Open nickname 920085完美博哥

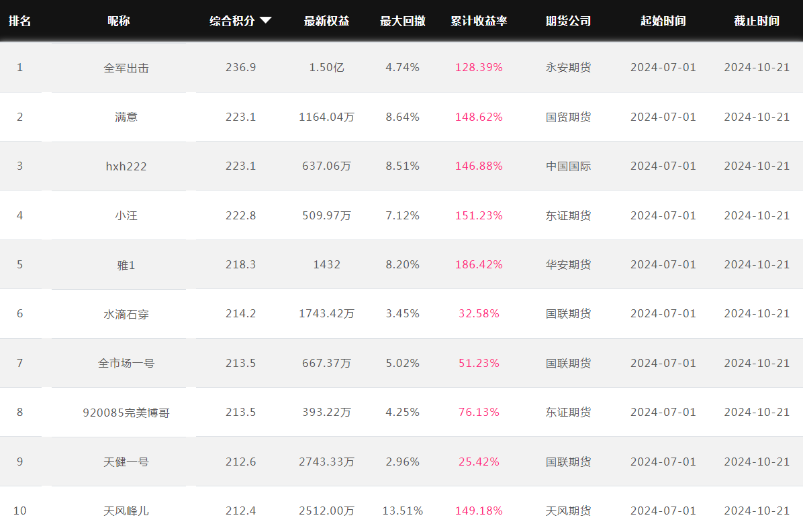pyautogui.click(x=126, y=413)
